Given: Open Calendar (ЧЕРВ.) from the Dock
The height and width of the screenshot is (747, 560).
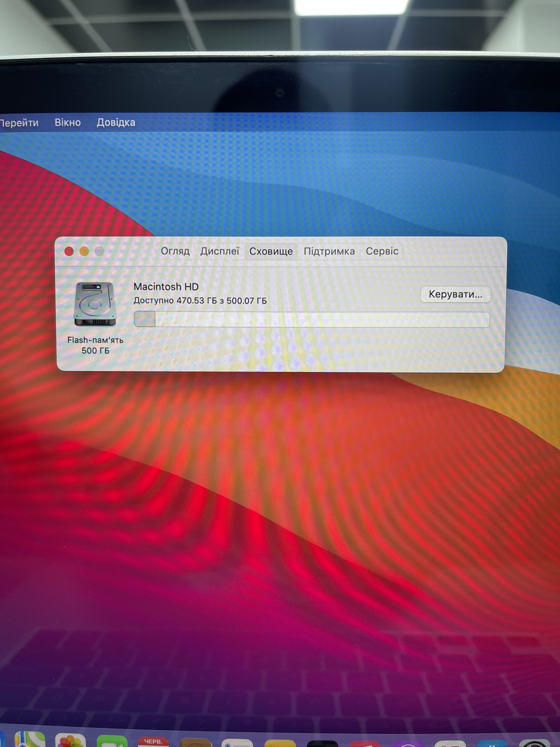Looking at the screenshot, I should (x=153, y=741).
